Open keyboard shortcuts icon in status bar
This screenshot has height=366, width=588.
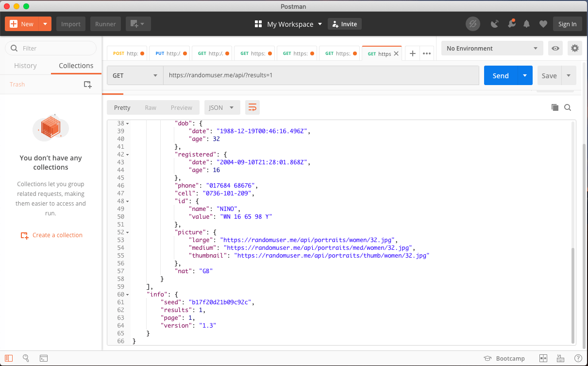(x=560, y=358)
